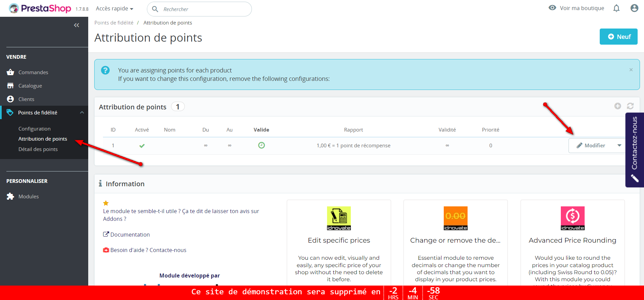644x300 pixels.
Task: Click the Edit specific prices module icon
Action: pos(339,218)
